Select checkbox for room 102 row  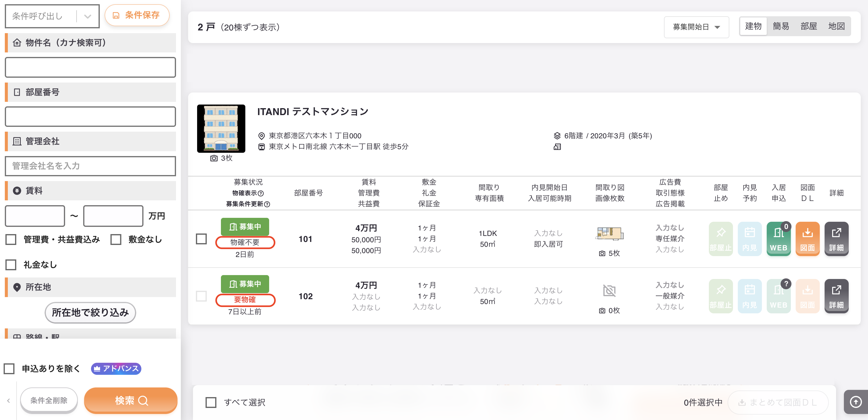(201, 296)
